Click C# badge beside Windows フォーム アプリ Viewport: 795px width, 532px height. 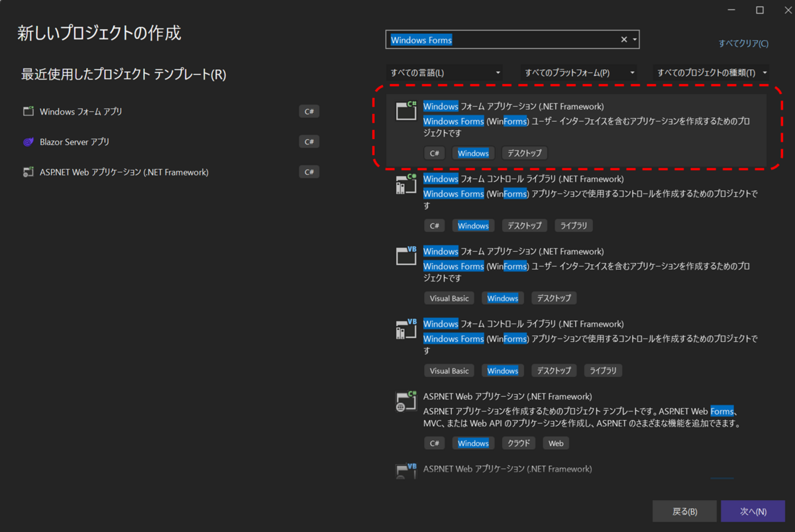[x=309, y=111]
